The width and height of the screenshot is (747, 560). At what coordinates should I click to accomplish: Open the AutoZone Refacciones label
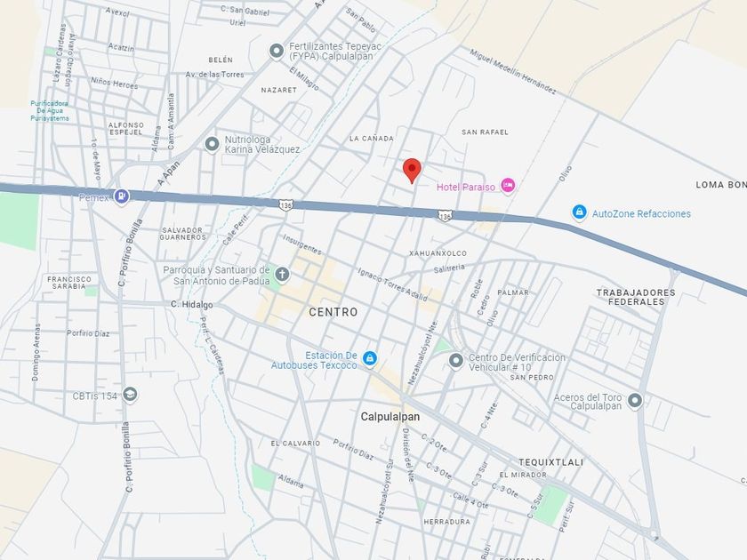pyautogui.click(x=641, y=214)
